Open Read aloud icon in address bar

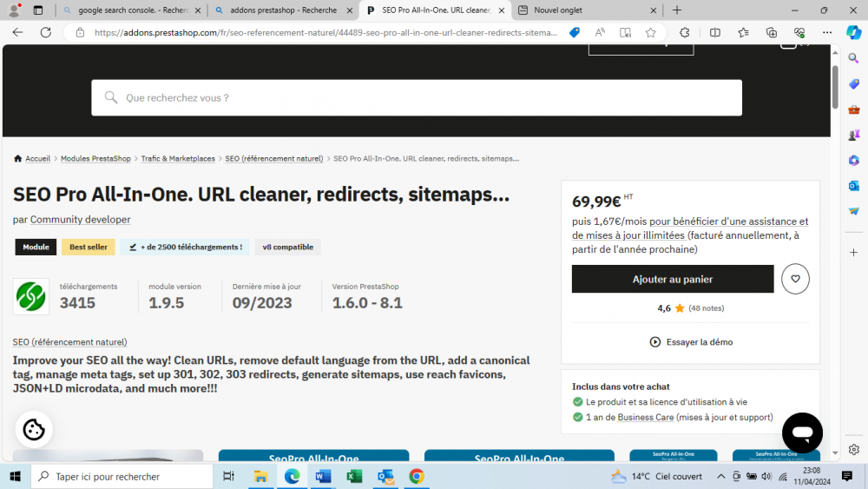pyautogui.click(x=600, y=33)
